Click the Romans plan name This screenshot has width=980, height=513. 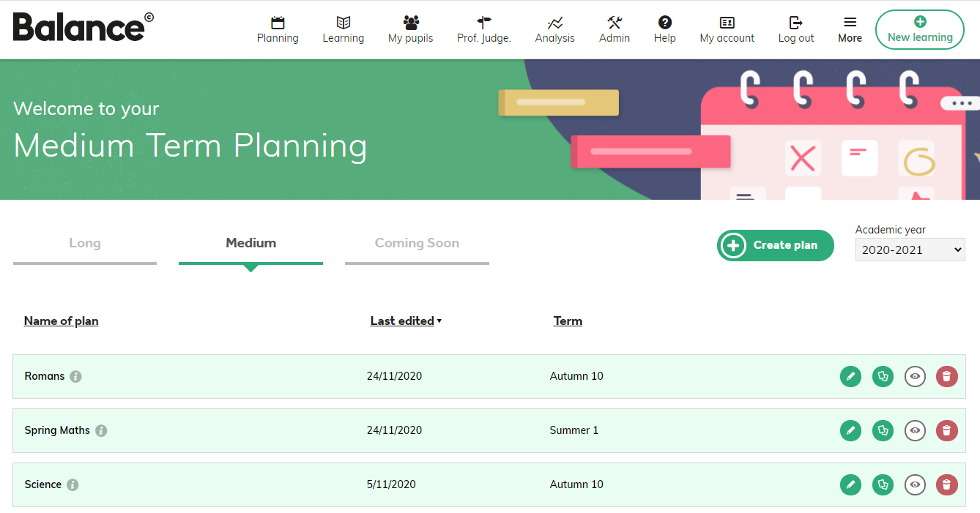pos(45,376)
